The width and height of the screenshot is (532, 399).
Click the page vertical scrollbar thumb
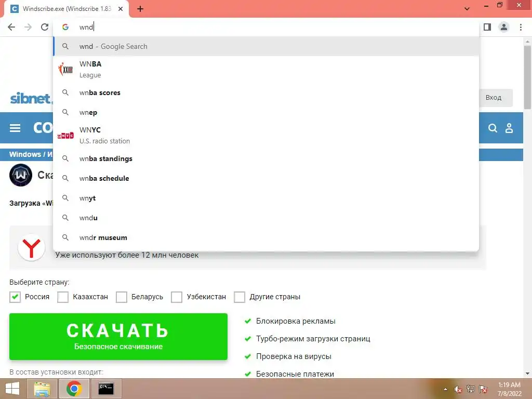point(527,77)
